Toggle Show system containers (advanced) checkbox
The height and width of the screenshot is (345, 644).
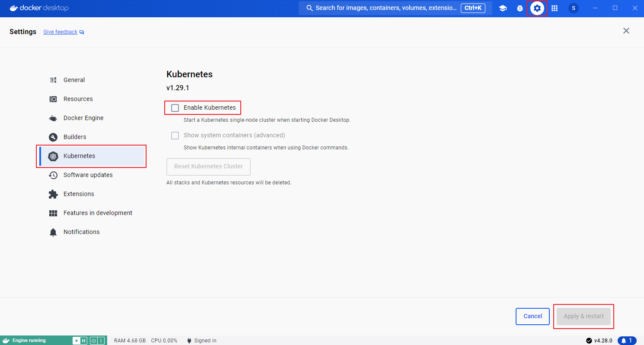tap(175, 136)
